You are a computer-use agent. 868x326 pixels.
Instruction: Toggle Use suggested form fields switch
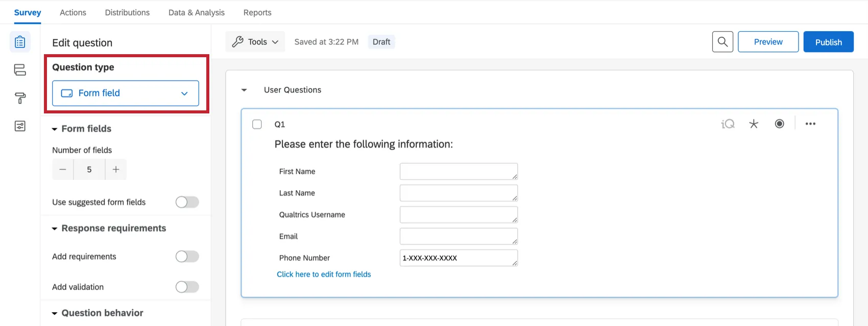tap(187, 202)
